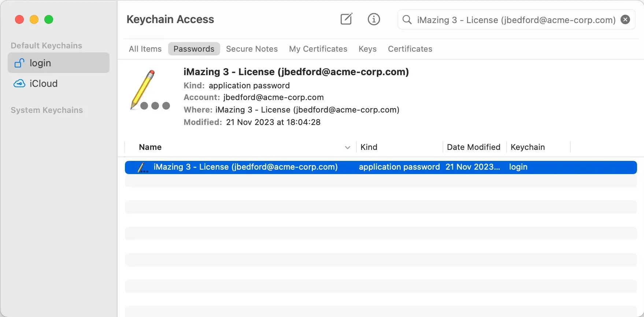Toggle sort order chevron in the Name column
This screenshot has height=317, width=644.
pyautogui.click(x=348, y=147)
